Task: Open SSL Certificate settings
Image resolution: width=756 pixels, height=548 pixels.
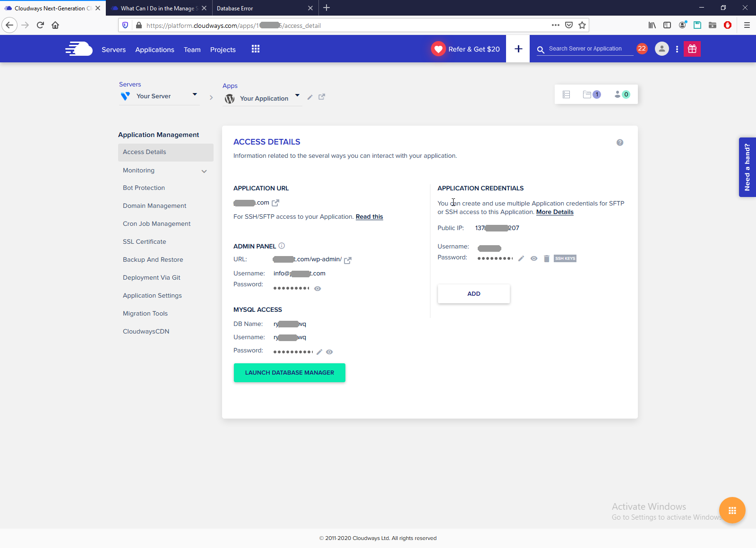Action: coord(145,242)
